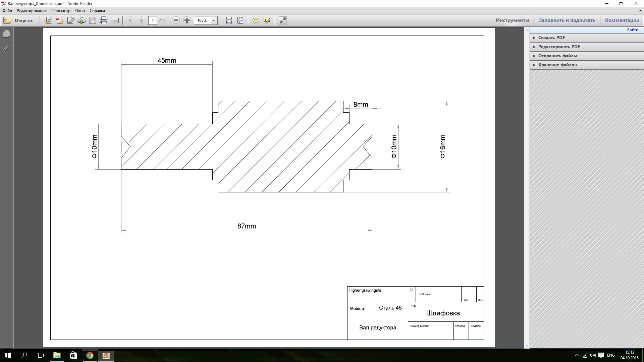Click the page number input field

(153, 20)
